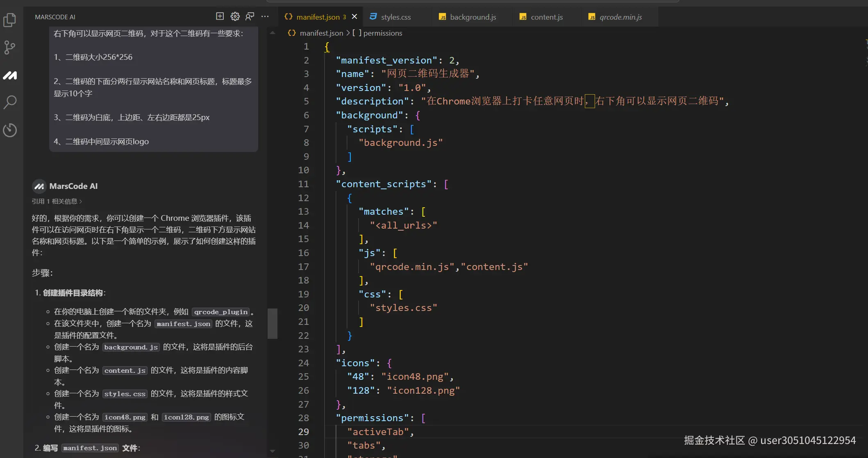Open the Search view in the activity bar

10,102
